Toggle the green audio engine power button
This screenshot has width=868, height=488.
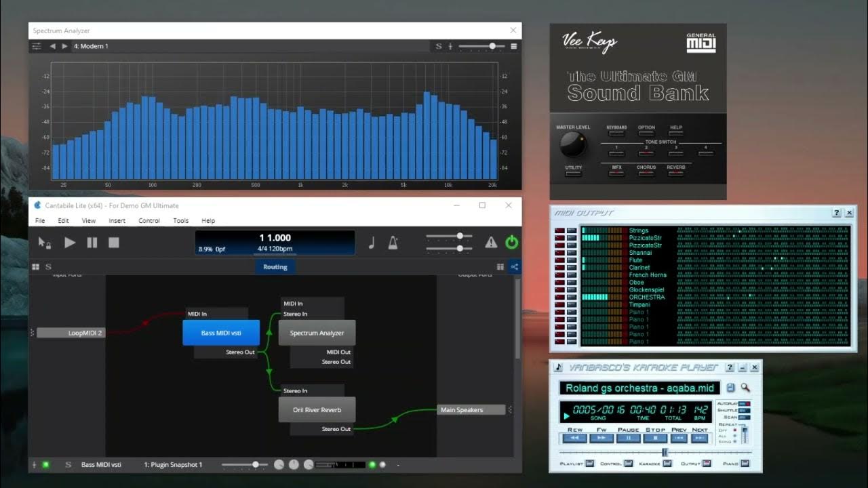511,242
